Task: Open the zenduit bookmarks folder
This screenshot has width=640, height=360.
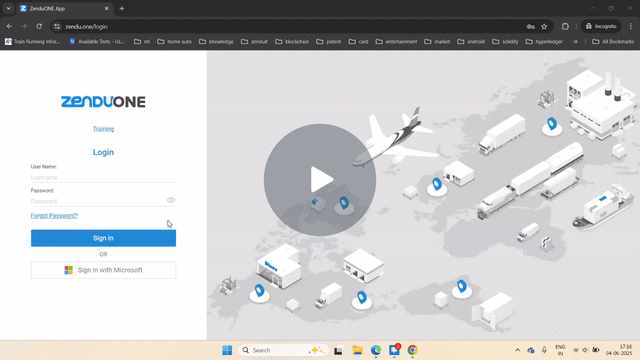Action: tap(254, 42)
